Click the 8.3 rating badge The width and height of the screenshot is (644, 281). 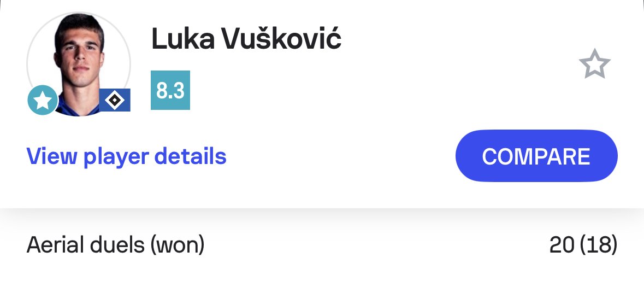pos(170,91)
